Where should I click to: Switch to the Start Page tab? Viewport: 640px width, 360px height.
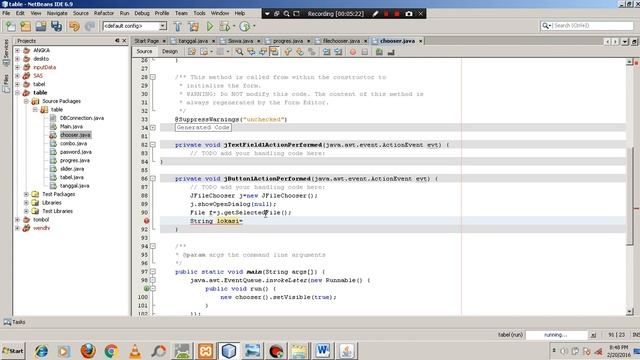[x=147, y=41]
